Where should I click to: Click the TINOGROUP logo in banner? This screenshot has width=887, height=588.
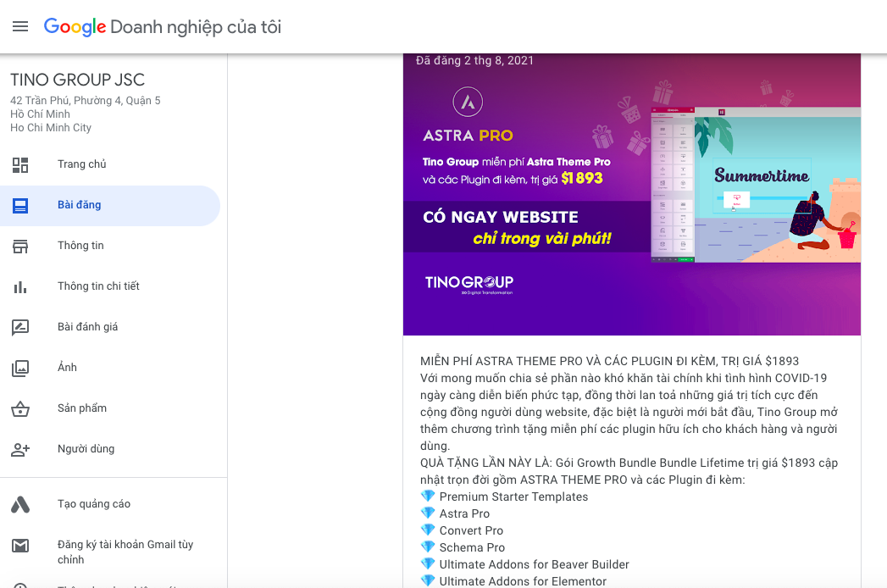[469, 284]
